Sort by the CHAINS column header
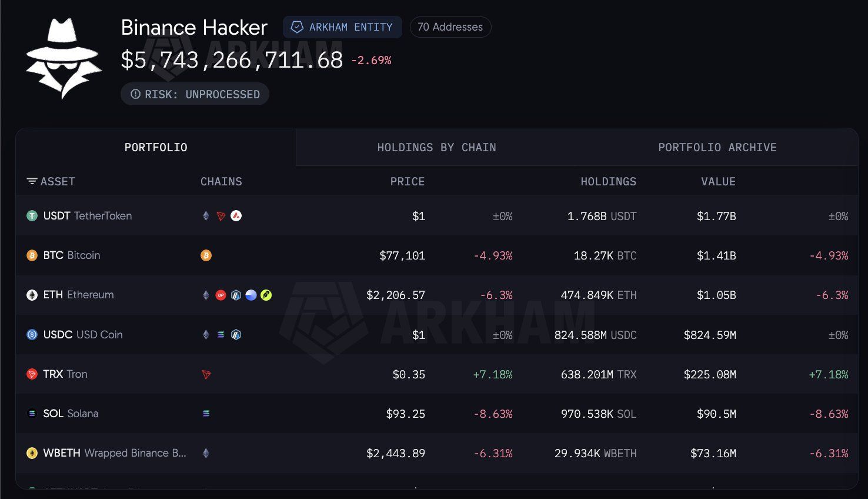 (221, 181)
